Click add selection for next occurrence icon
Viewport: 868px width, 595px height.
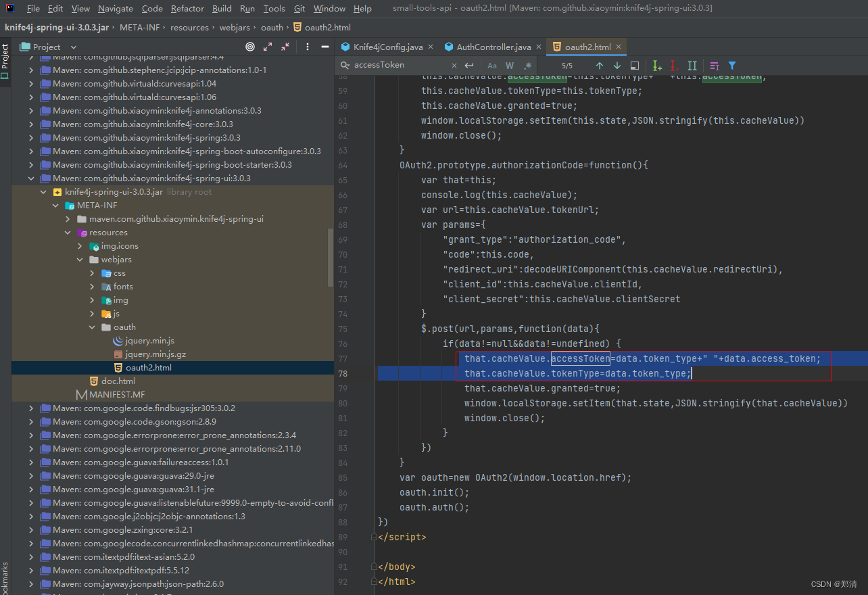[657, 66]
